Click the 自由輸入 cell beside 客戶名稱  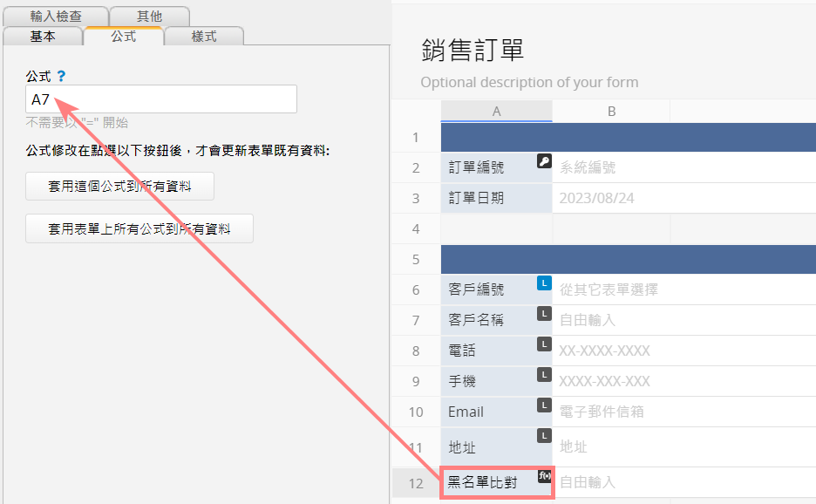(684, 320)
